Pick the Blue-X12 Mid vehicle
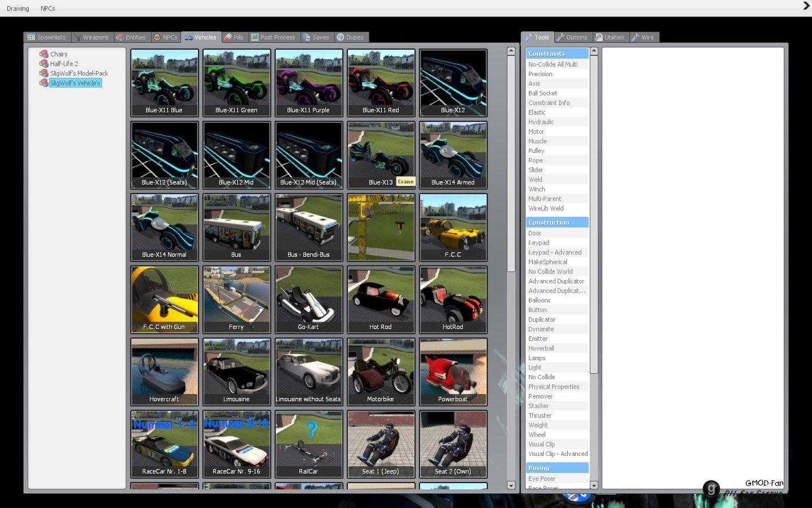Viewport: 812px width, 508px height. pos(236,155)
